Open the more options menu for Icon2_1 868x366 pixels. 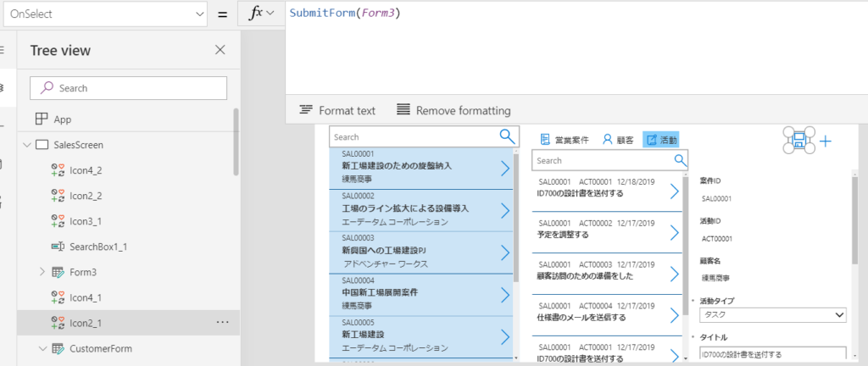coord(223,322)
